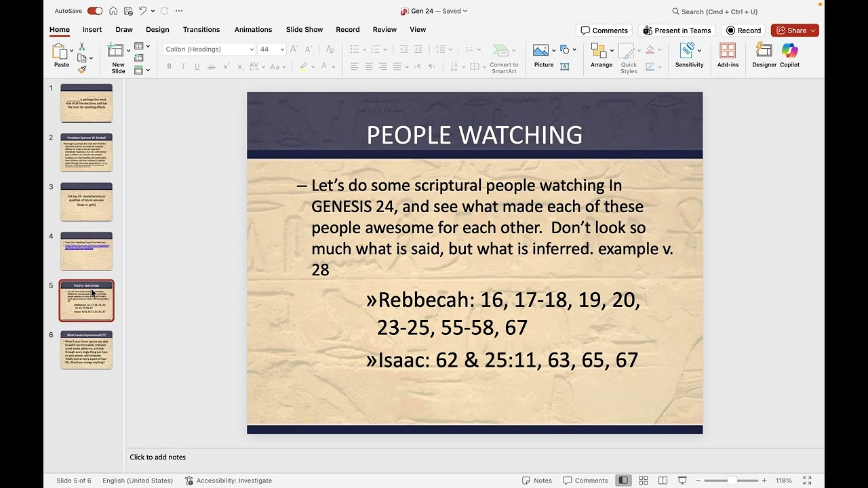Open the Slide Show tab

point(304,30)
